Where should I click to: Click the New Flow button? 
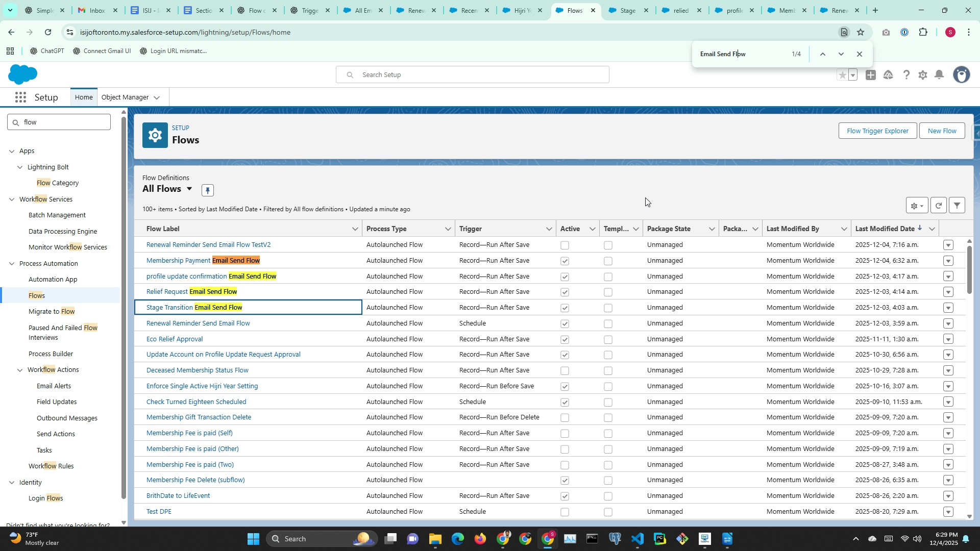[942, 131]
